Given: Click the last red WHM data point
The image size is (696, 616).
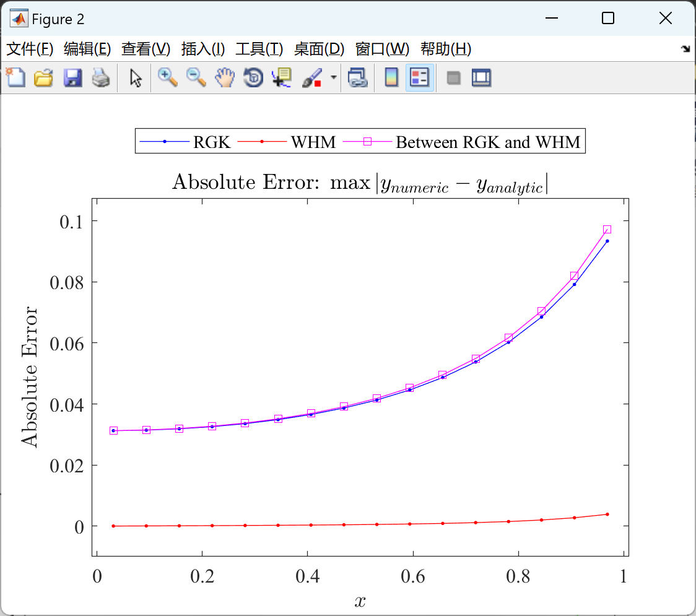Looking at the screenshot, I should click(x=607, y=514).
